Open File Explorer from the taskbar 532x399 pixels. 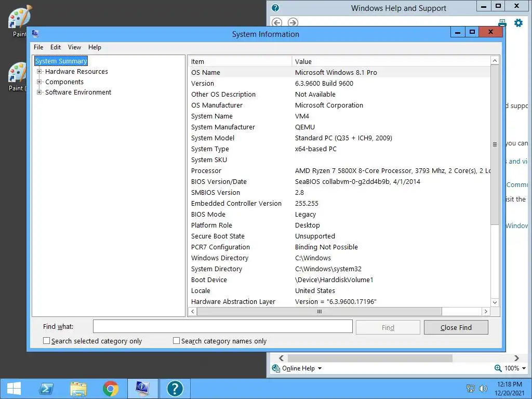tap(78, 389)
